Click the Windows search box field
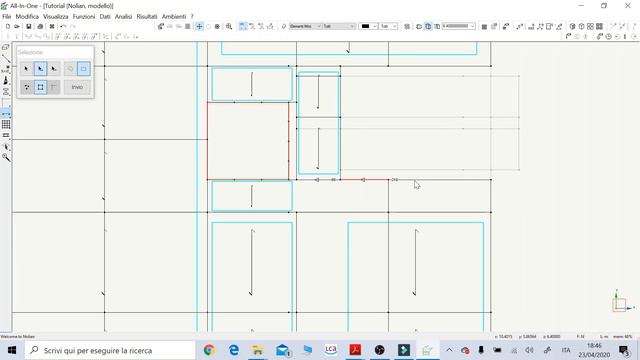The height and width of the screenshot is (360, 640). pos(110,350)
